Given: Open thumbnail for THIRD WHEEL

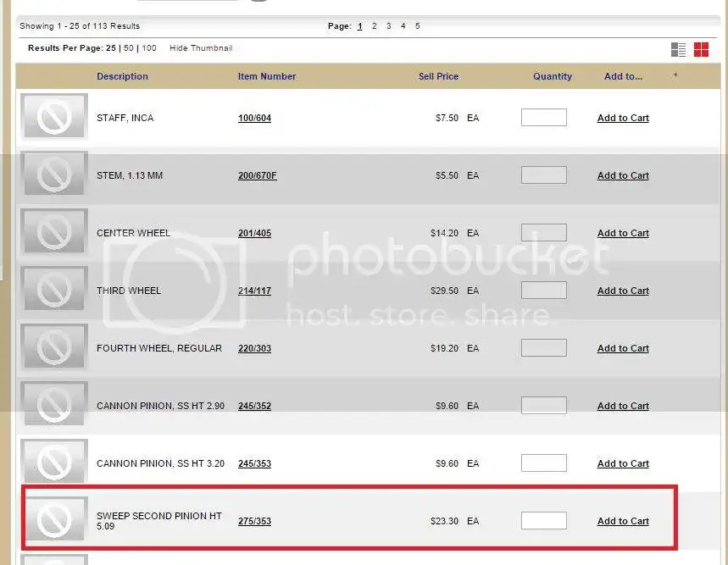Looking at the screenshot, I should pos(54,289).
